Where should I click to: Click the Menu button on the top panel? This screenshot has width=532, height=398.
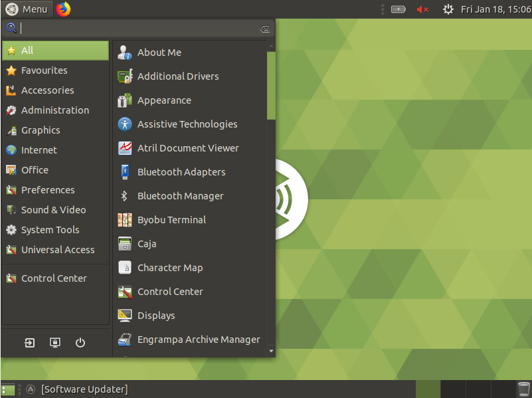27,9
